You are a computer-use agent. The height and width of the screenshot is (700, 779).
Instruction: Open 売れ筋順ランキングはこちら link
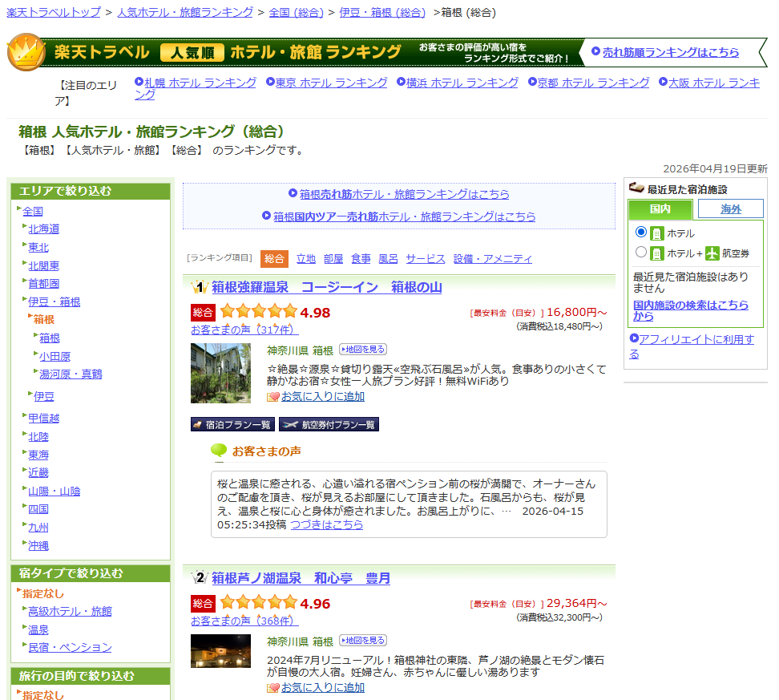(671, 52)
